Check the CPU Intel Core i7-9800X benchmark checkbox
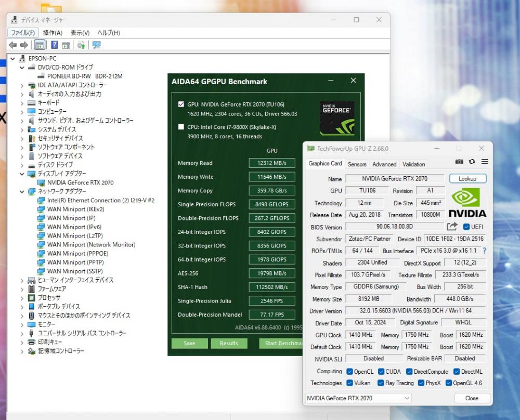520x420 pixels. 181,127
